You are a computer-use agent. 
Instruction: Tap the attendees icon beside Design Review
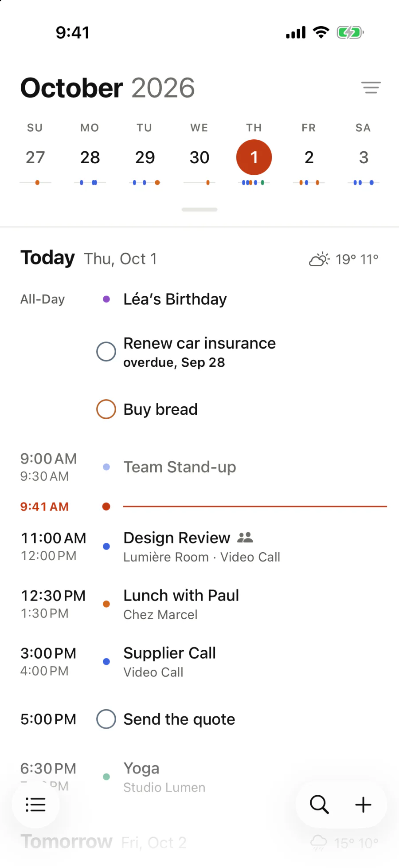[x=245, y=538]
